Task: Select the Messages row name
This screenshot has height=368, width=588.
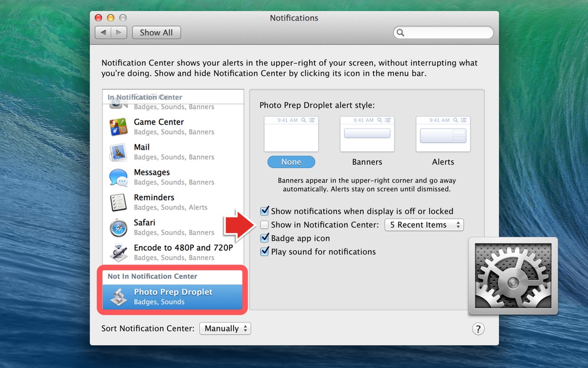Action: pyautogui.click(x=152, y=172)
